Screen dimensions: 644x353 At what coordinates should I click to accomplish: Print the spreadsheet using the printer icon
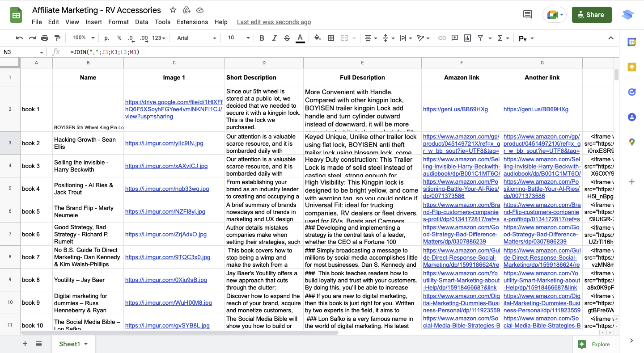point(45,38)
